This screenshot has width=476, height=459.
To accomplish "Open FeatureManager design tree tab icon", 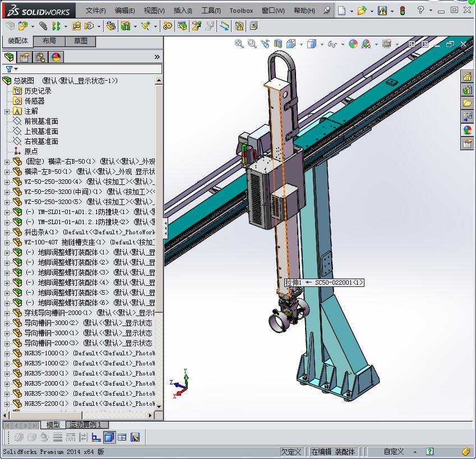I will pyautogui.click(x=9, y=57).
